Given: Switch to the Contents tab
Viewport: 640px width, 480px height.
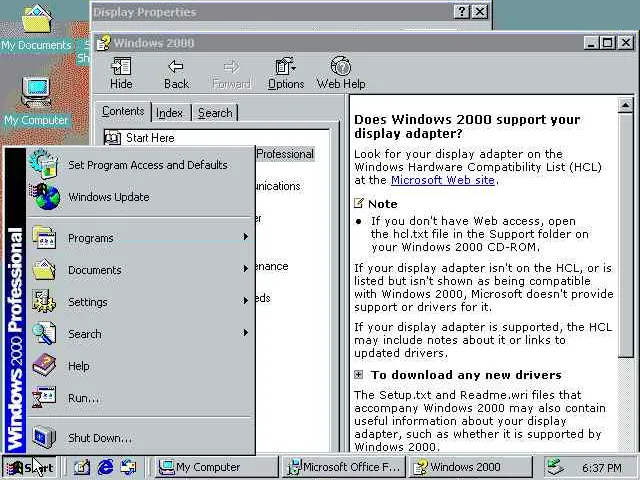Looking at the screenshot, I should [123, 111].
